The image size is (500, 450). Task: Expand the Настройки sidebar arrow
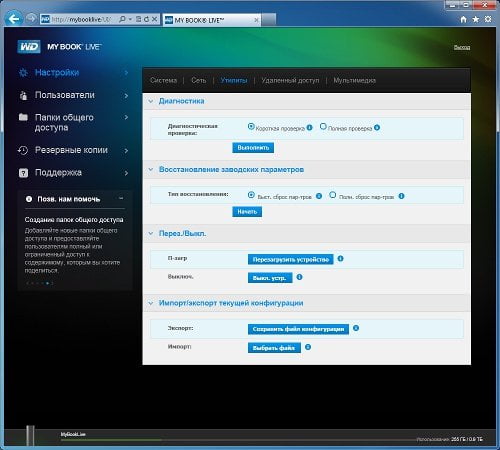126,73
